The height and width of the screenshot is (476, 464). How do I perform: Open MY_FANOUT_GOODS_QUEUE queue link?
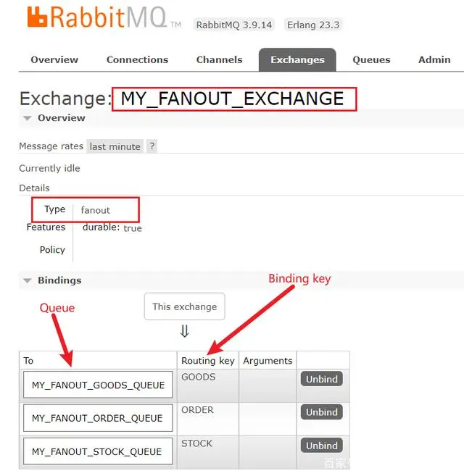[x=98, y=385]
